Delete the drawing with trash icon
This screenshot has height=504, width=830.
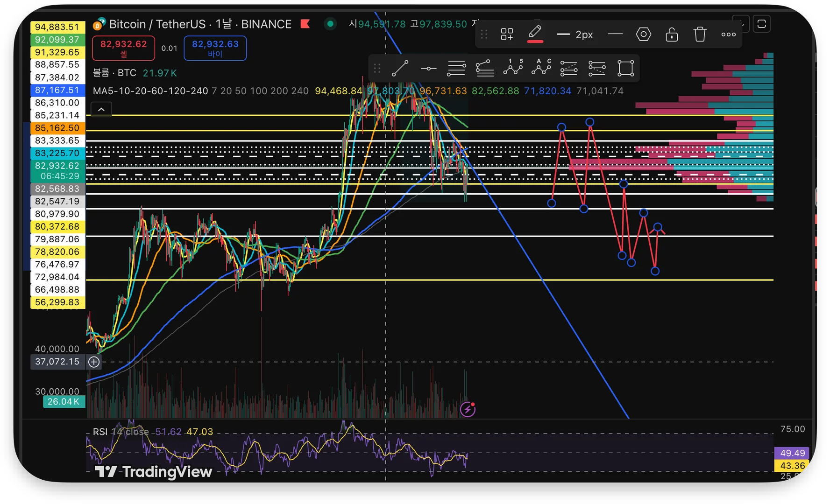(700, 34)
